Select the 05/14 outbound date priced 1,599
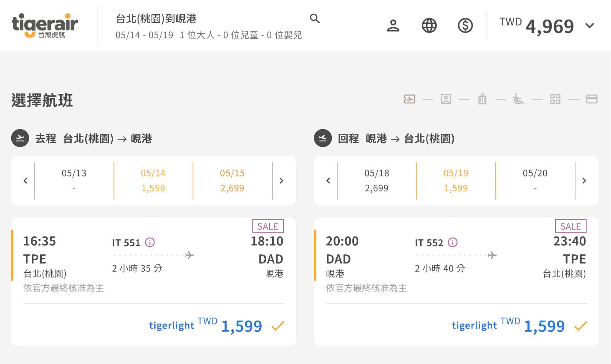The height and width of the screenshot is (364, 611). [x=153, y=181]
